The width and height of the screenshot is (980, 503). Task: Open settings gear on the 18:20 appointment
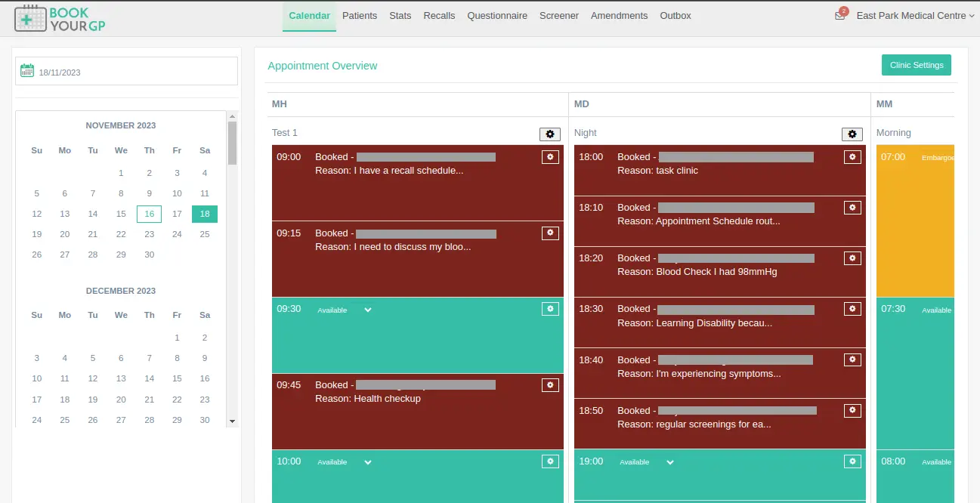point(852,258)
